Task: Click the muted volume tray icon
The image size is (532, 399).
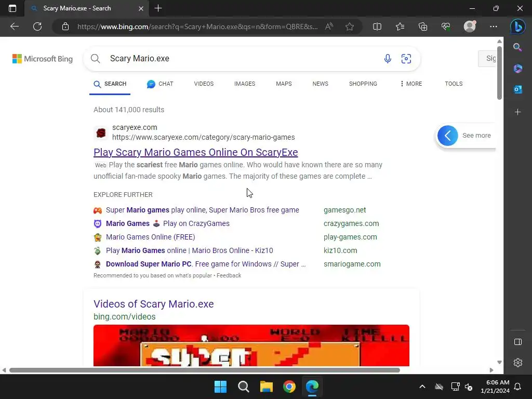Action: tap(469, 387)
